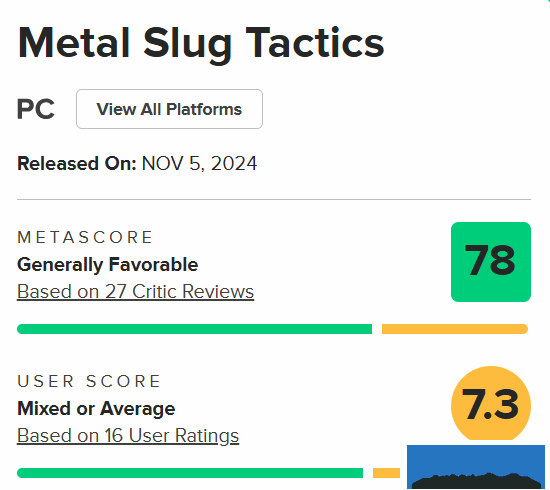This screenshot has width=550, height=490.
Task: Click the Mixed or Average text
Action: (96, 409)
